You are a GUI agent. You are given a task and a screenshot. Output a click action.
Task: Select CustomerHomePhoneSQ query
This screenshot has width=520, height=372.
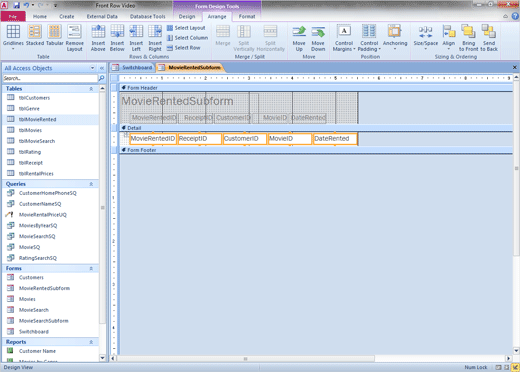(51, 193)
